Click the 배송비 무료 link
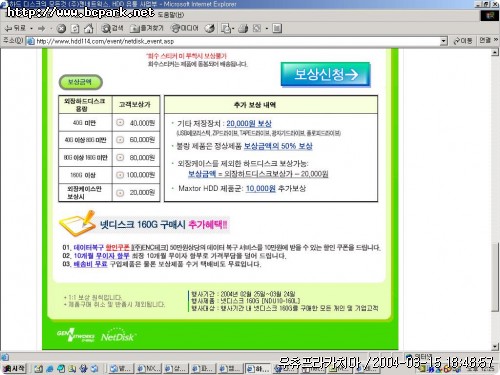 pos(90,264)
